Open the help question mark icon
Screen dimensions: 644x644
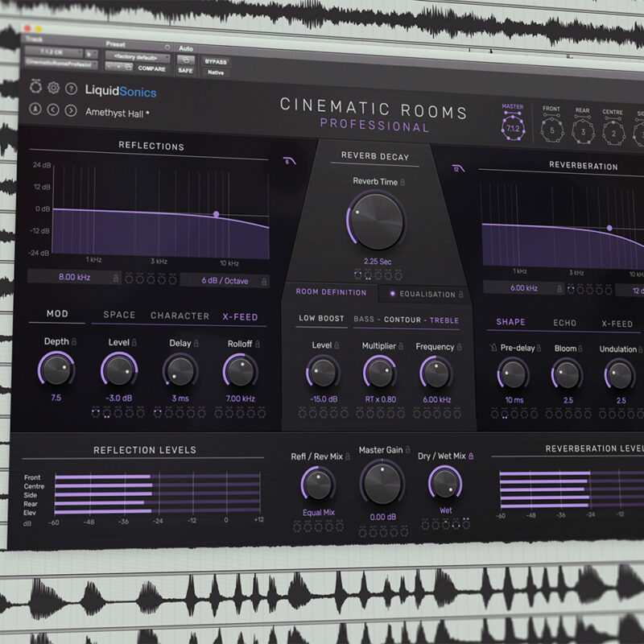[x=72, y=89]
